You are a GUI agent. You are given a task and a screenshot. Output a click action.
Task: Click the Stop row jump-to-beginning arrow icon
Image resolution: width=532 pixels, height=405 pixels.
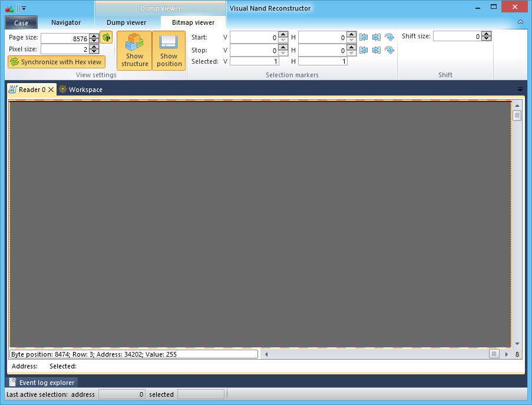click(x=364, y=50)
